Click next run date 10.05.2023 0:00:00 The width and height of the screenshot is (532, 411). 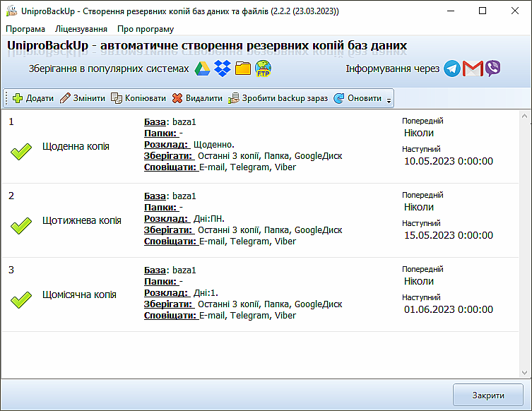(x=448, y=161)
